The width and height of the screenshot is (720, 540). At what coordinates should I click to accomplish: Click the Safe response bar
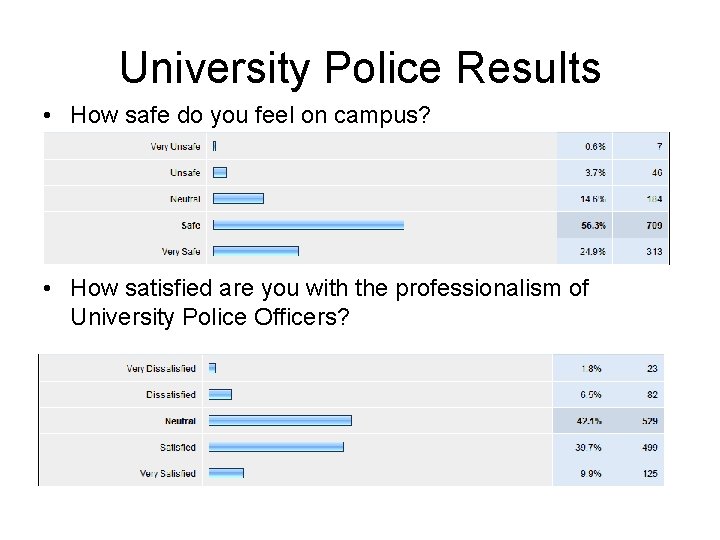pyautogui.click(x=308, y=225)
